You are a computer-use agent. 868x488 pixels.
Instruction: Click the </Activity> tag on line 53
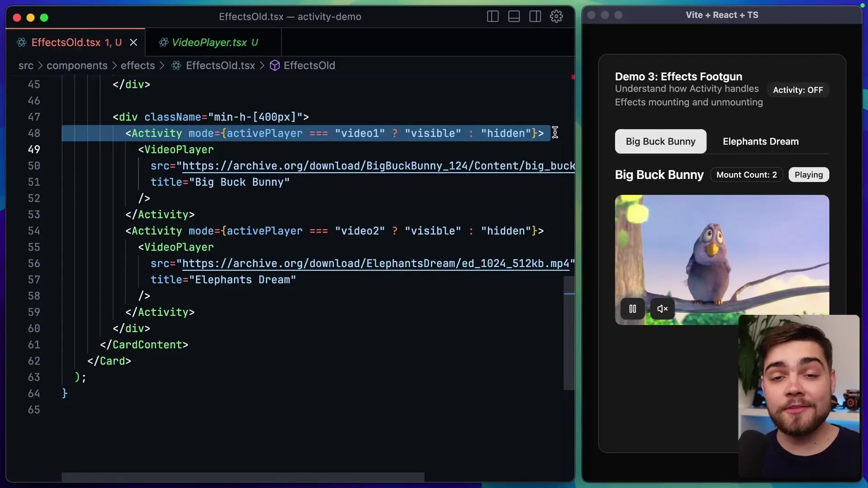click(160, 215)
